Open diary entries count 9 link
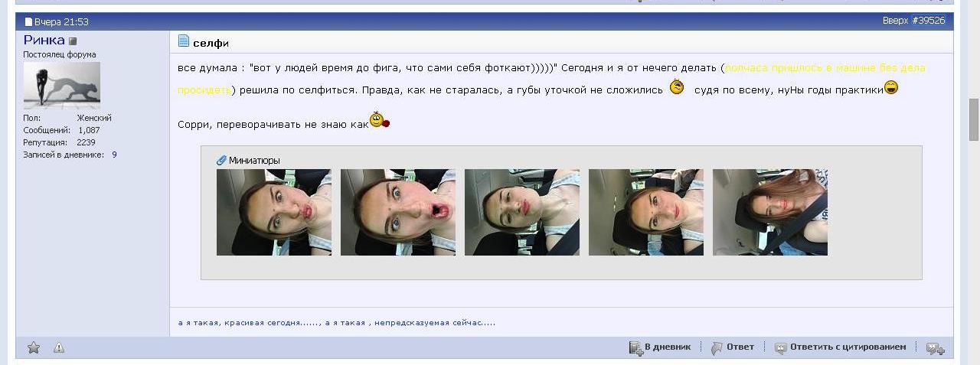 (115, 155)
